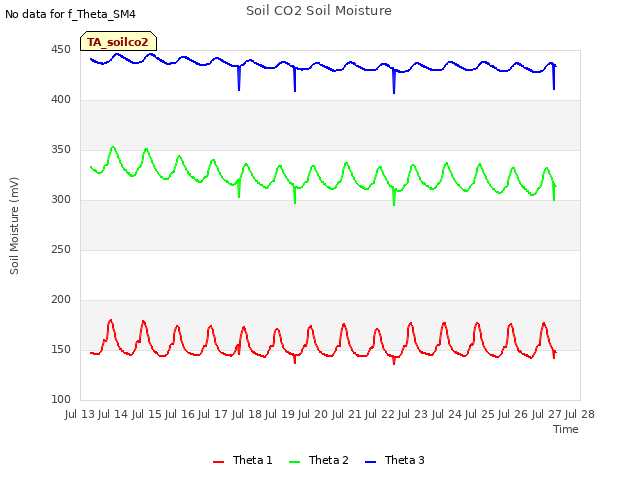Click the Jul 23 x-axis tick label
640x480 pixels.
[413, 414]
